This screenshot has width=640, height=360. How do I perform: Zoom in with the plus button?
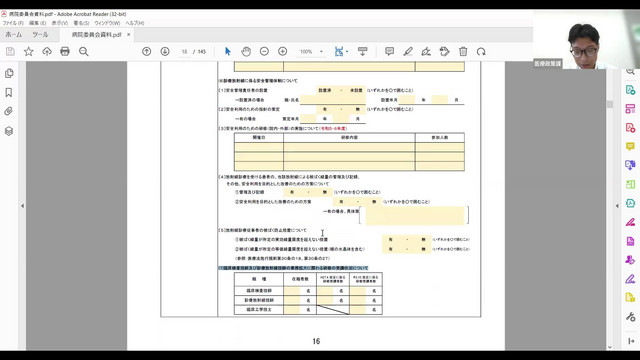click(282, 51)
